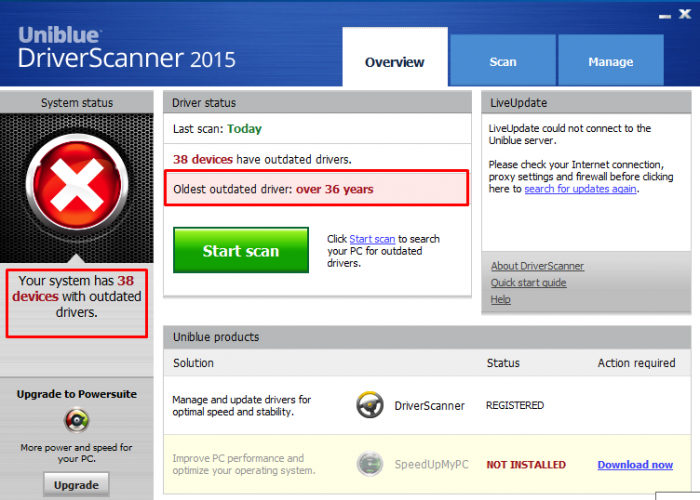
Task: Click the Upgrade button
Action: pos(76,484)
